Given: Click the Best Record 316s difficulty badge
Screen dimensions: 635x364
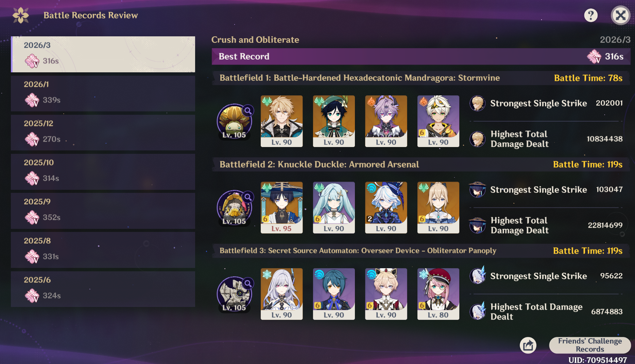Looking at the screenshot, I should (x=594, y=56).
